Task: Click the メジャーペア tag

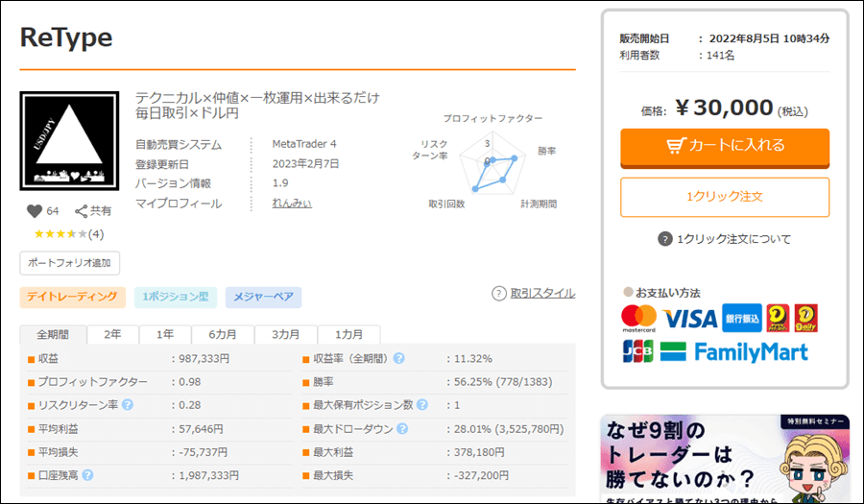Action: click(263, 298)
